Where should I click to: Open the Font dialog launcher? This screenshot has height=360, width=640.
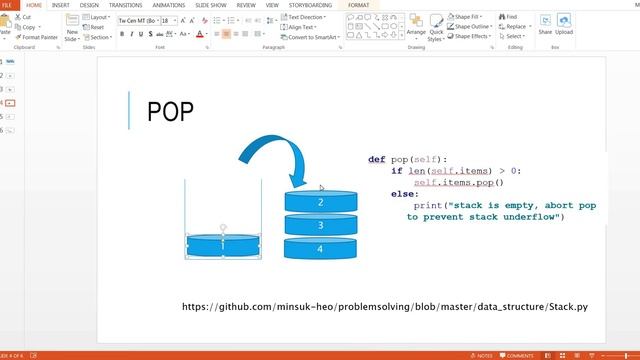pos(207,48)
